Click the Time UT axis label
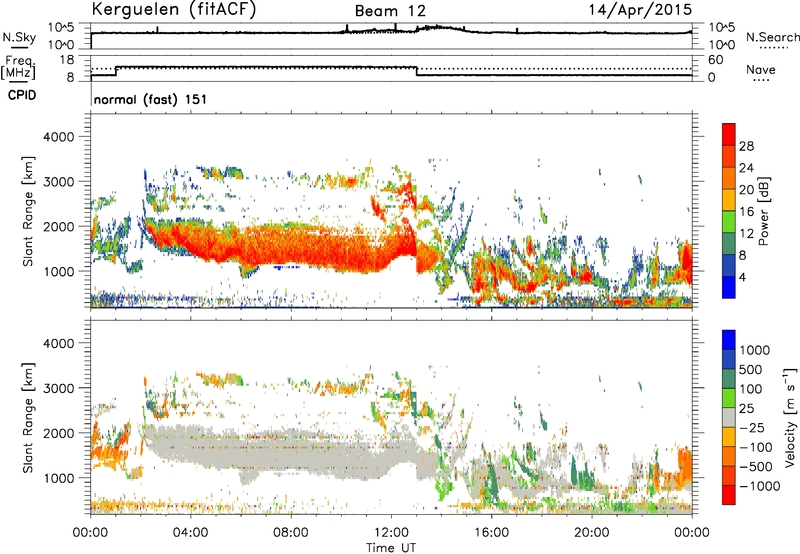Screen dimensions: 800x554 tap(391, 548)
